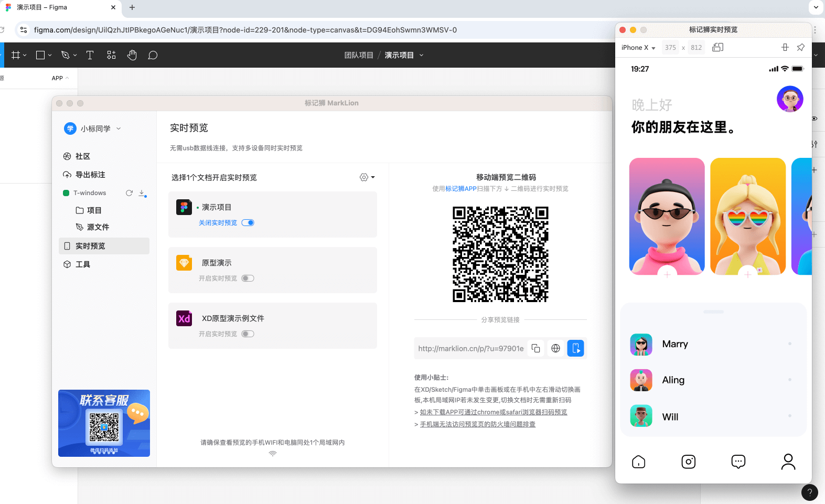The image size is (825, 504).
Task: Pin the preview window on top
Action: [800, 47]
